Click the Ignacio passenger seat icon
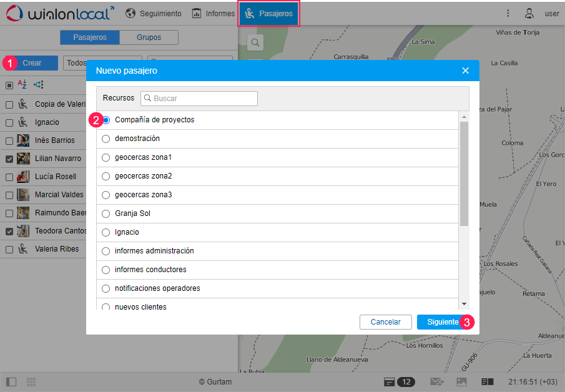 point(22,122)
